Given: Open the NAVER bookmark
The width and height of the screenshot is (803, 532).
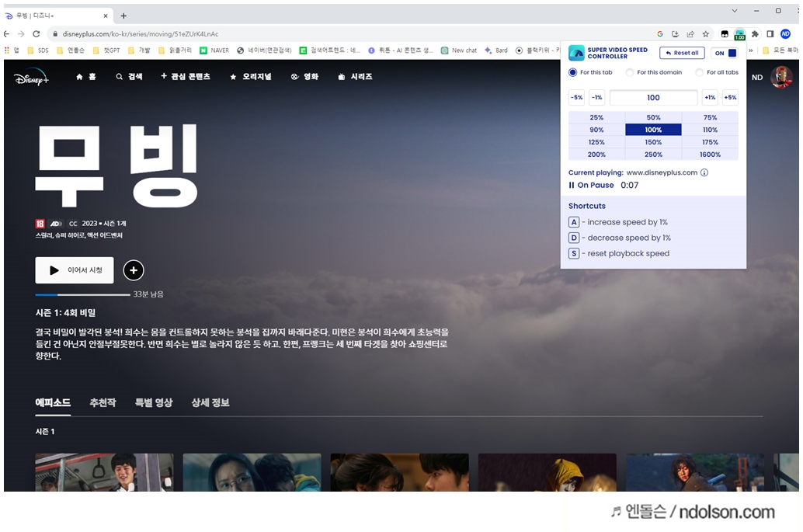Looking at the screenshot, I should tap(214, 50).
